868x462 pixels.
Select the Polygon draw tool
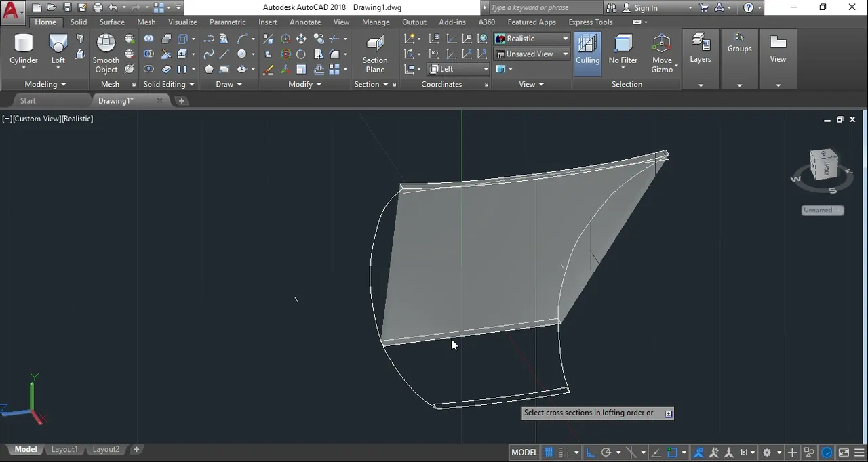(x=209, y=69)
